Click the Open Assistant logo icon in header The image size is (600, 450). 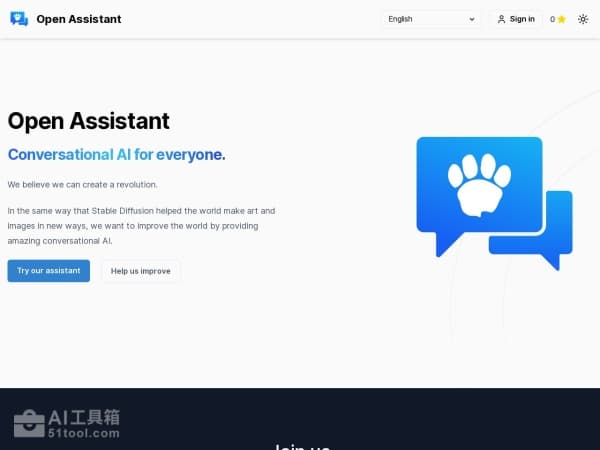point(18,19)
